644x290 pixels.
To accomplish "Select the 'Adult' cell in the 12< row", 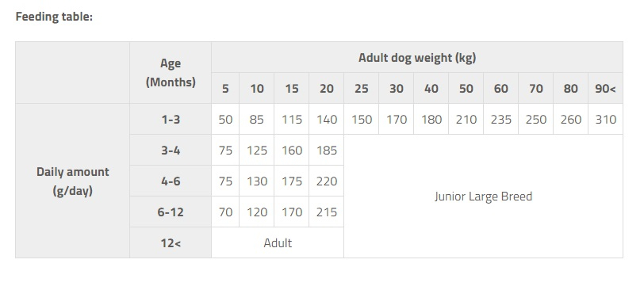I will click(x=278, y=242).
